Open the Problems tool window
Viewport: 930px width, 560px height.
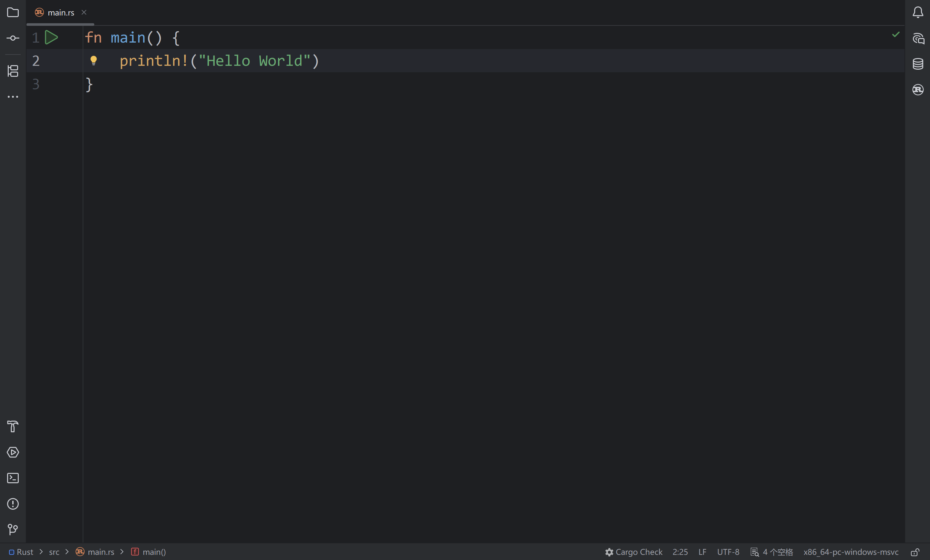(13, 504)
